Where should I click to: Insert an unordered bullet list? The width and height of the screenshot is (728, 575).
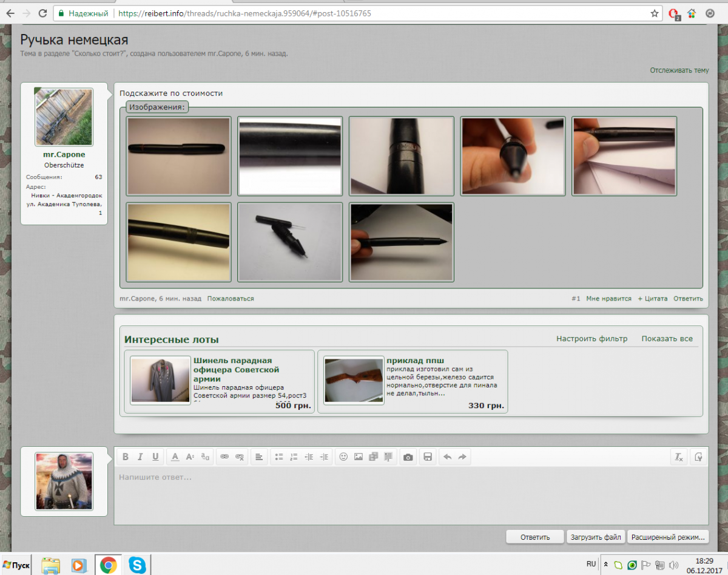pos(279,457)
